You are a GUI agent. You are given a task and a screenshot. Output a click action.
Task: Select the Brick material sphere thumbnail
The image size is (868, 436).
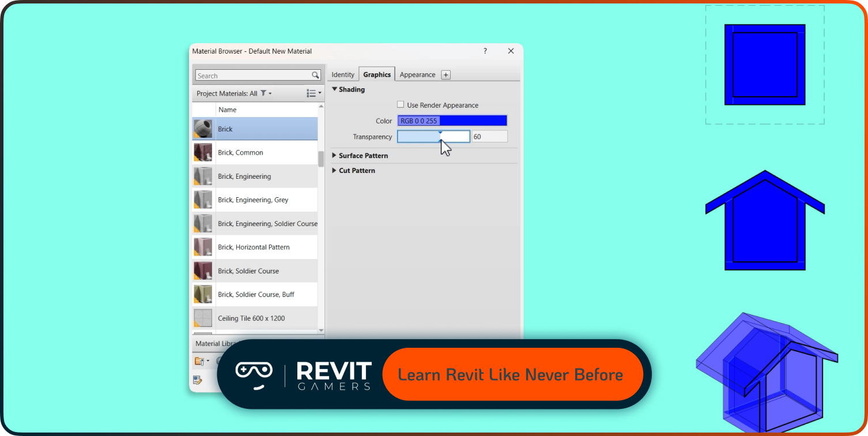[202, 129]
